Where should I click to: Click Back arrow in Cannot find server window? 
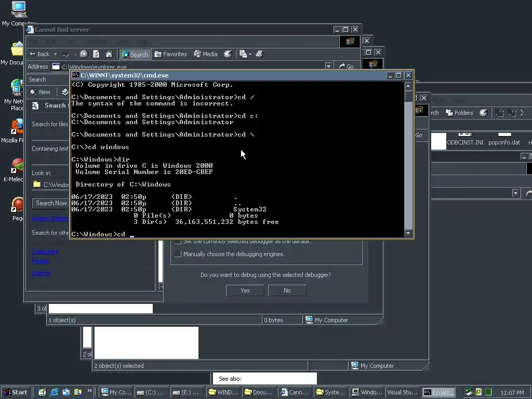(x=39, y=54)
